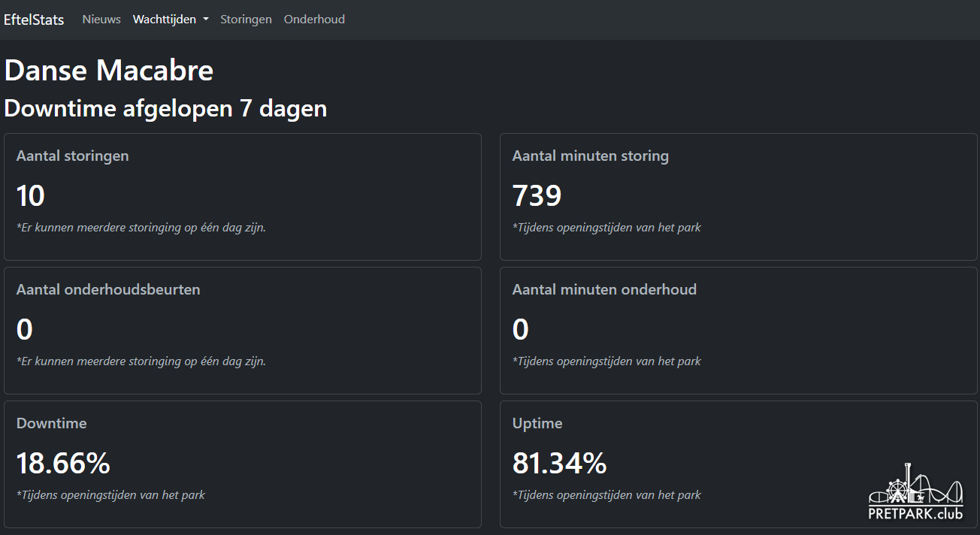Image resolution: width=980 pixels, height=535 pixels.
Task: Click the 18.66% downtime percentage
Action: (x=63, y=464)
